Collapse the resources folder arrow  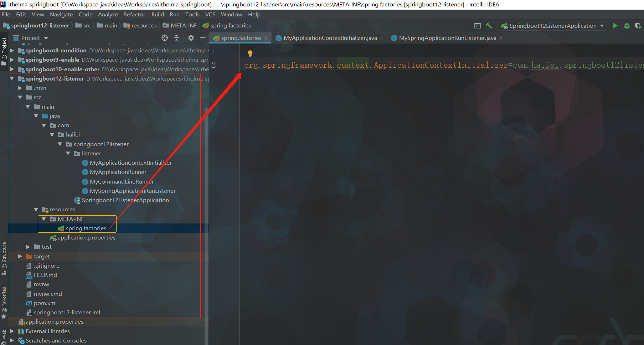pyautogui.click(x=36, y=210)
